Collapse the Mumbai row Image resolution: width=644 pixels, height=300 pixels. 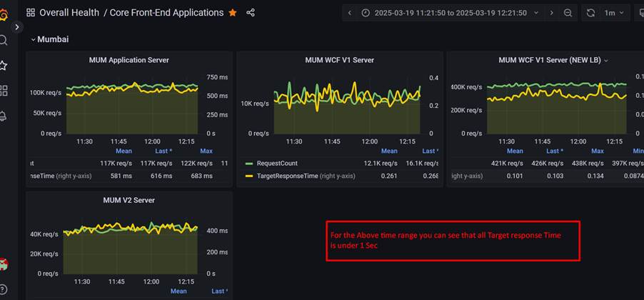(50, 39)
